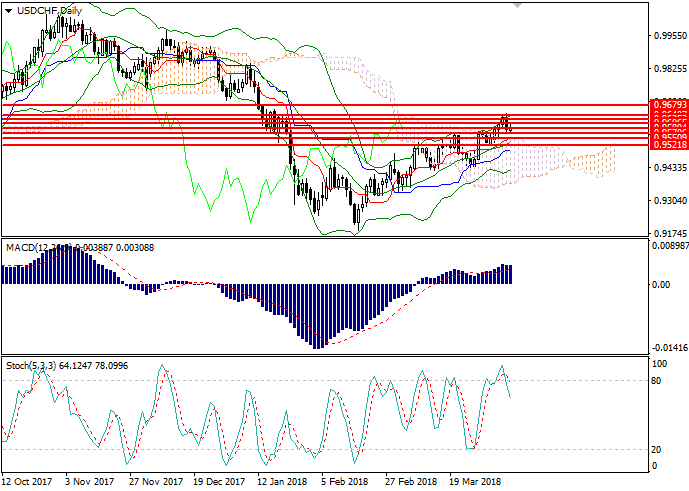Select the red 0.96793 price level label

[x=667, y=104]
